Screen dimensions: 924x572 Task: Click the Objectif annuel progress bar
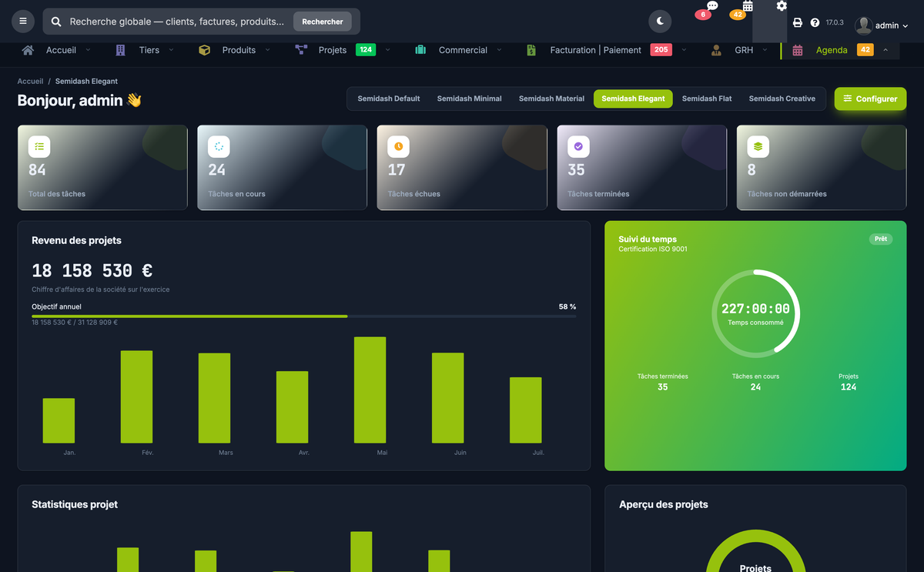point(304,316)
